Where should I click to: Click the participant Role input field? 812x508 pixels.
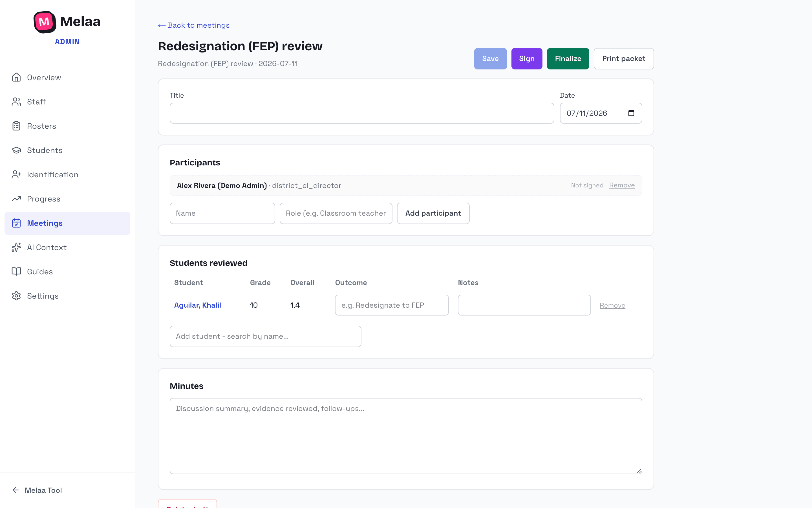[336, 213]
